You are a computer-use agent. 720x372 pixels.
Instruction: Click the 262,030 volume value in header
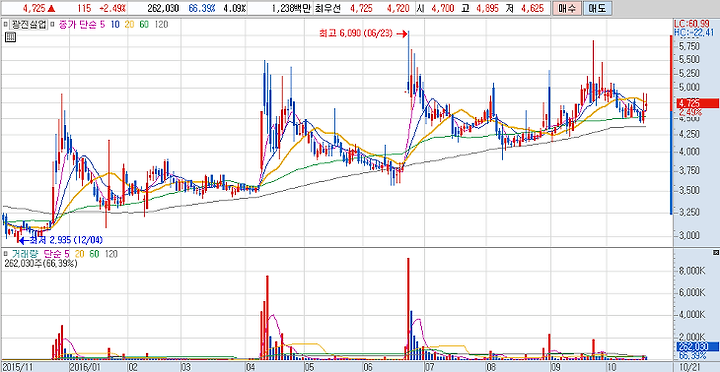[x=163, y=8]
